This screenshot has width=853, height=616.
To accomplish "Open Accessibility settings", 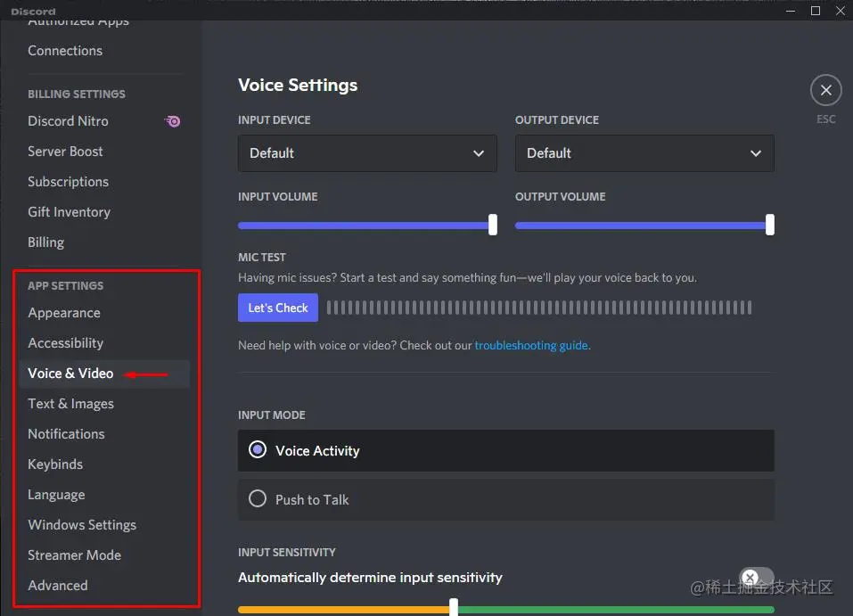I will pyautogui.click(x=65, y=343).
